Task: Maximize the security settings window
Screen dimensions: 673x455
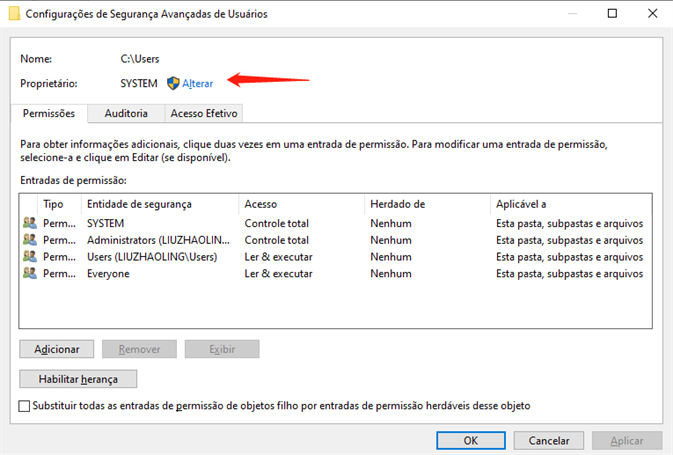Action: click(x=612, y=13)
